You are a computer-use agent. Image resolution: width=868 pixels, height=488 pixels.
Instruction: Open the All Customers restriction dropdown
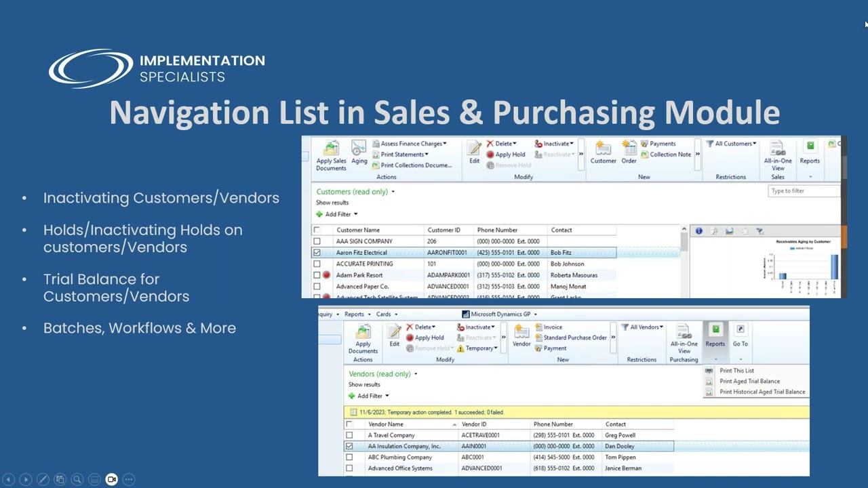[731, 144]
